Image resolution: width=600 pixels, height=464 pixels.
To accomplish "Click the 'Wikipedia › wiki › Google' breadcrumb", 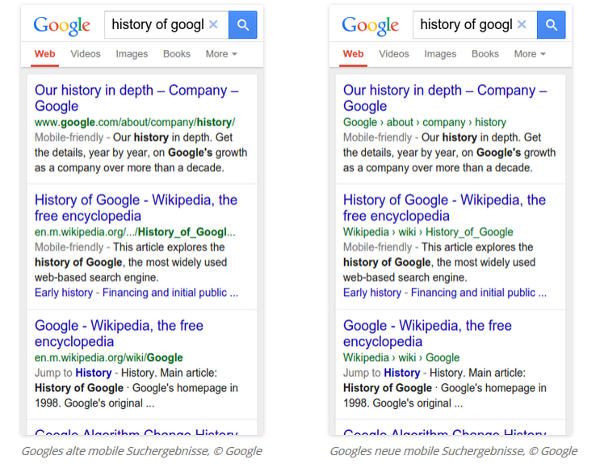I will (x=401, y=358).
